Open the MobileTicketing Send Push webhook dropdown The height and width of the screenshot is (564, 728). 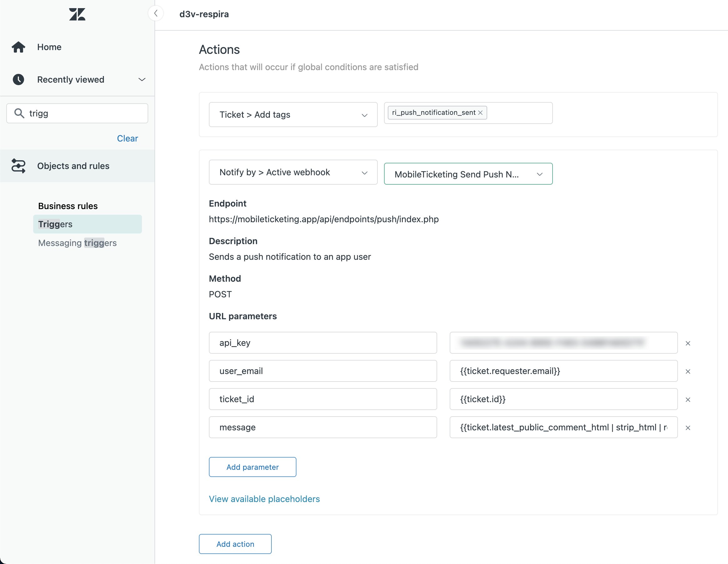click(x=468, y=174)
